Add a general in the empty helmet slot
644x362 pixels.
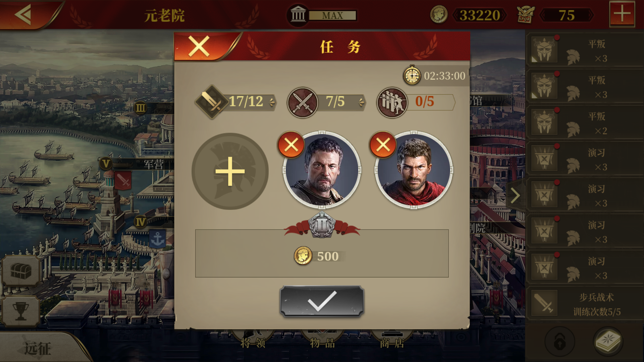click(x=230, y=171)
